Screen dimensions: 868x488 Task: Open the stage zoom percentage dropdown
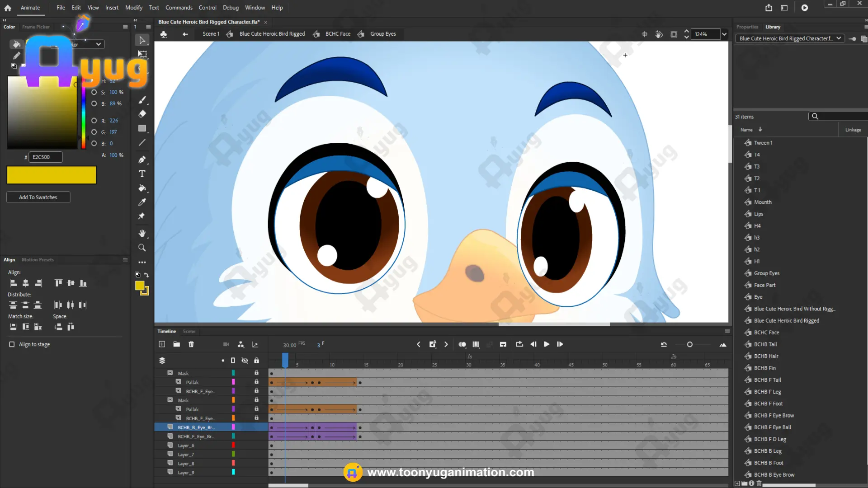pos(724,34)
